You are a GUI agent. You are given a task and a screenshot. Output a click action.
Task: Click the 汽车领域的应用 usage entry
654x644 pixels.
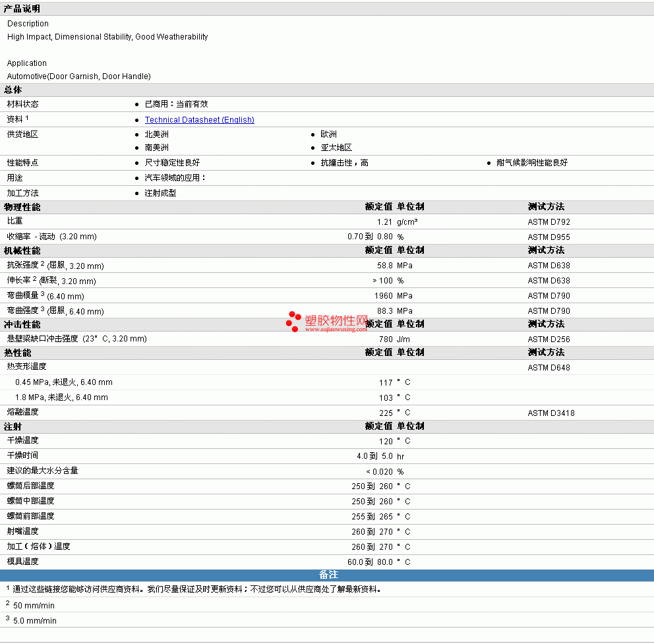[x=175, y=178]
